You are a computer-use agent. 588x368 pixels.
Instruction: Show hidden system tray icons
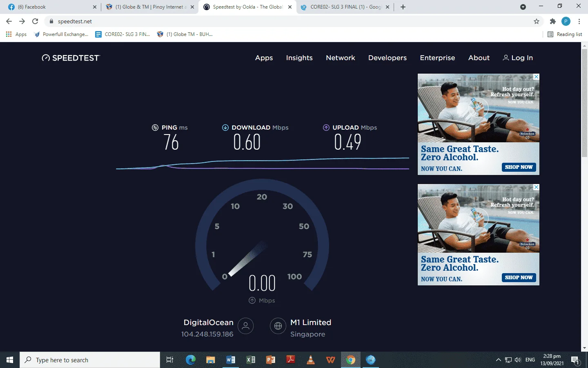point(498,360)
